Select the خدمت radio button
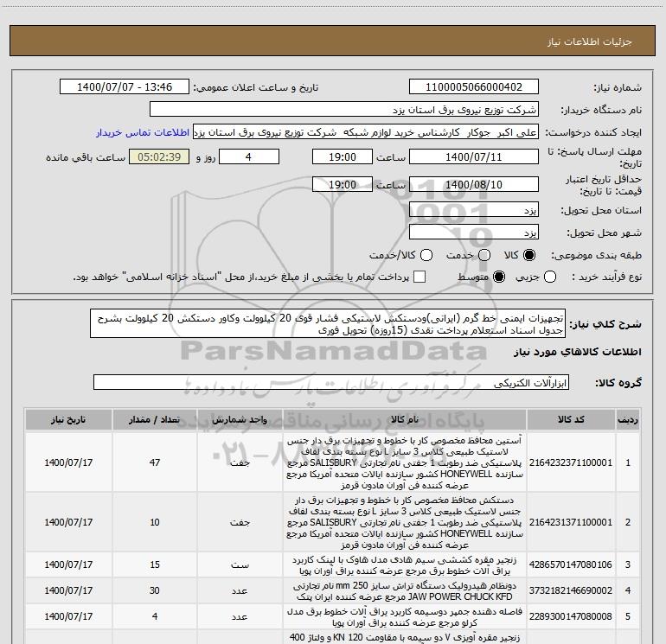Image resolution: width=666 pixels, height=644 pixels. (x=484, y=255)
